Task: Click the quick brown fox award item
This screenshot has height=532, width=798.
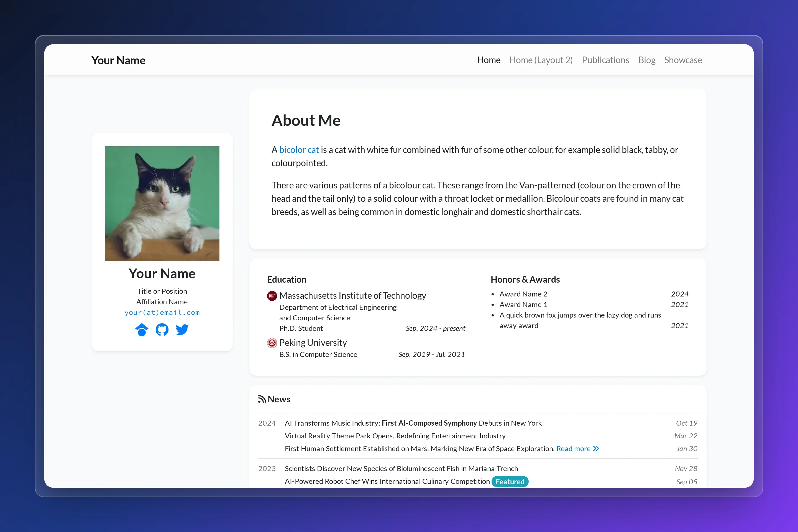Action: point(580,320)
